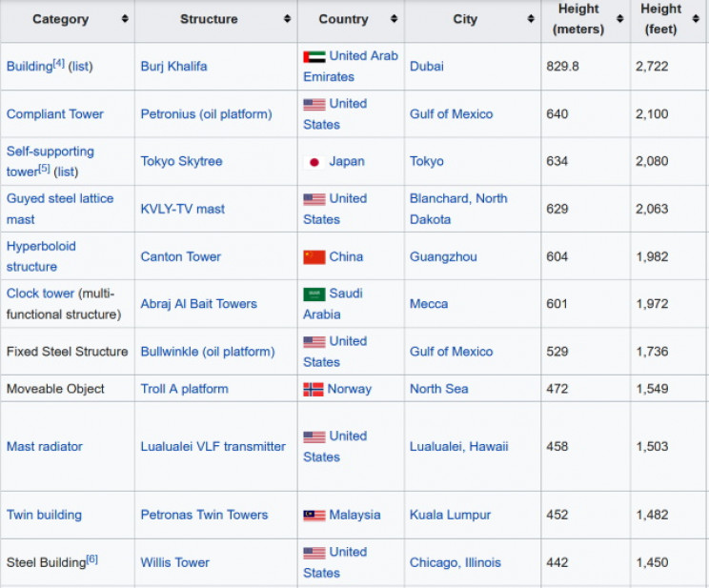This screenshot has width=709, height=588.
Task: Open Blanchard, North Dakota link
Action: point(458,209)
